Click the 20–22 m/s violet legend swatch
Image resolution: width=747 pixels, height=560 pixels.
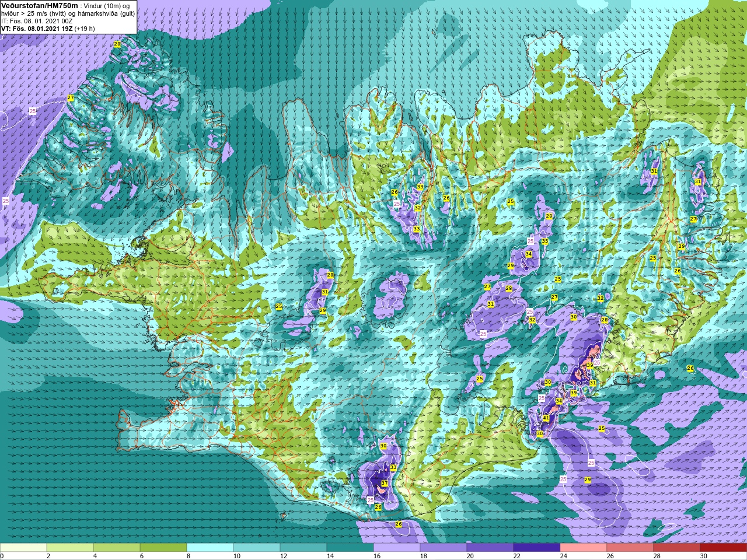pyautogui.click(x=490, y=548)
